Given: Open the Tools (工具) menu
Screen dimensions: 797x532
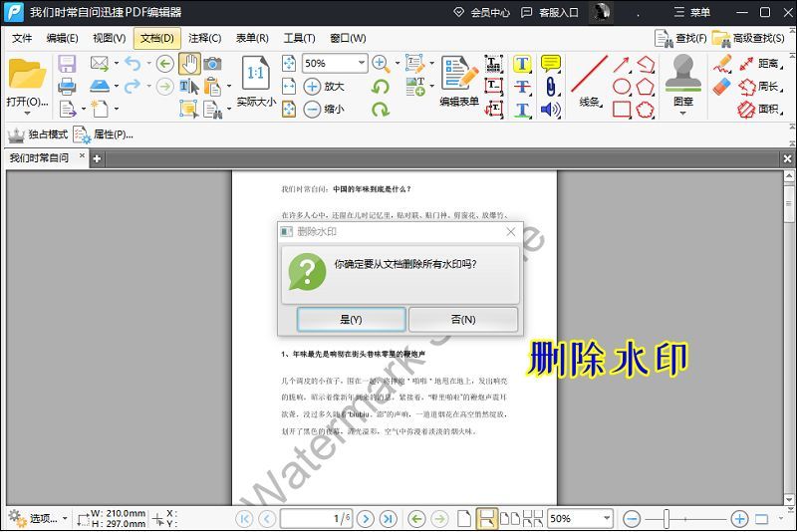Looking at the screenshot, I should point(300,38).
